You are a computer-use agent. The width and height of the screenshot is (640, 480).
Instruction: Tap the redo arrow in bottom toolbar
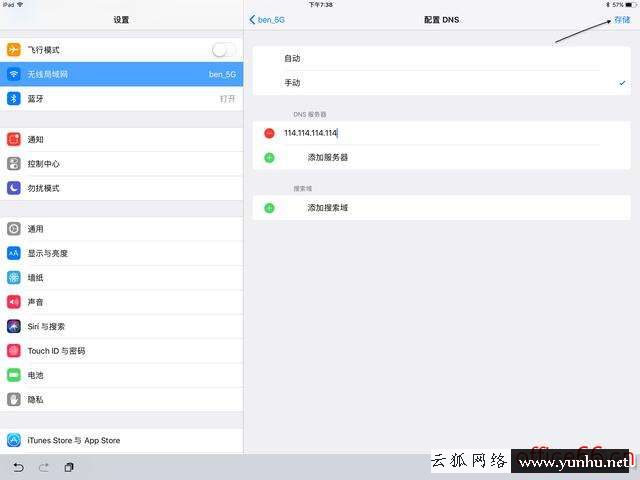[x=44, y=467]
